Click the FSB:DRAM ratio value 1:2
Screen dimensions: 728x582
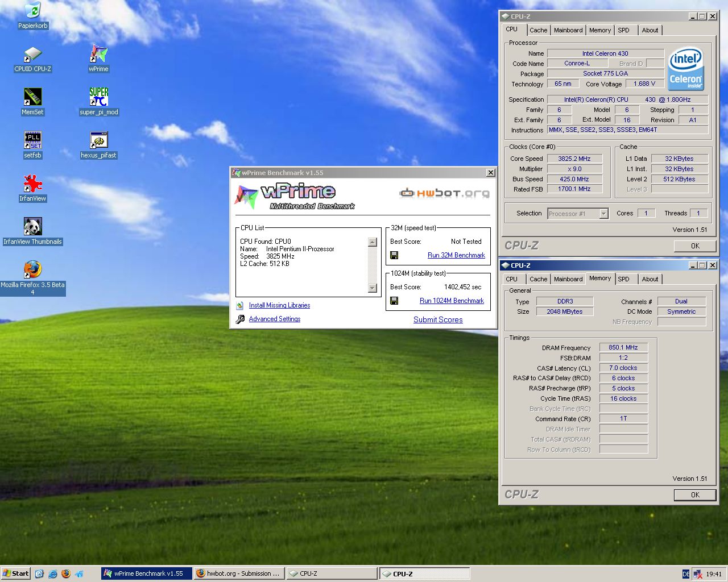[x=623, y=357]
